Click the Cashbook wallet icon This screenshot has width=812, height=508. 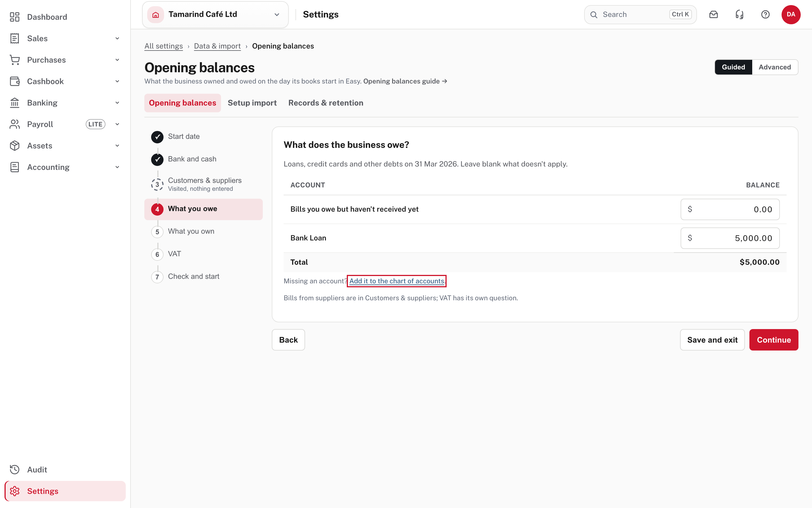14,81
